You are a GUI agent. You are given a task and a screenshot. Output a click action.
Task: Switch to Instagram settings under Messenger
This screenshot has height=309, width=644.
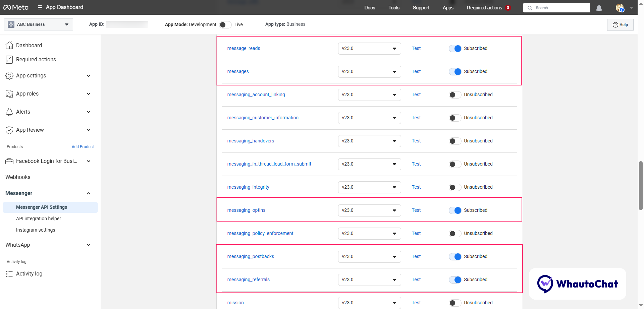[36, 230]
